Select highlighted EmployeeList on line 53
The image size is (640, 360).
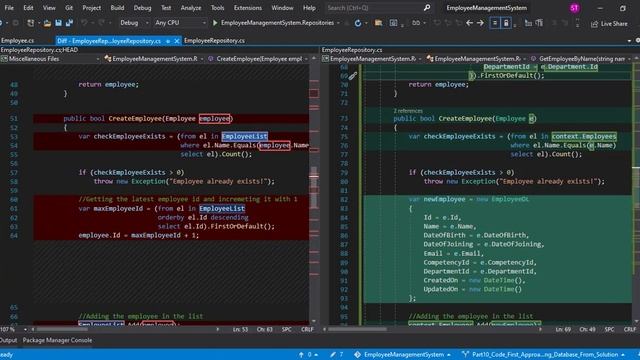click(x=244, y=136)
